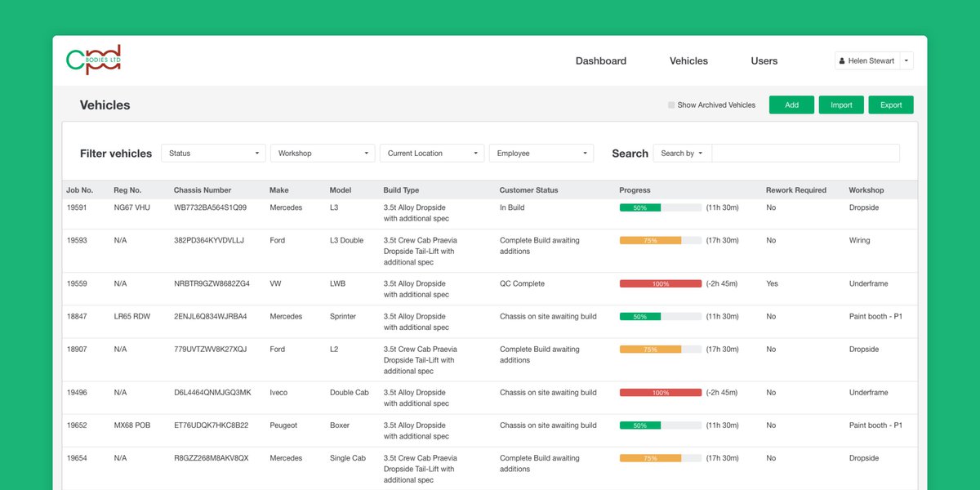Click the person icon beside Helen Stewart
This screenshot has width=980, height=490.
click(x=842, y=60)
